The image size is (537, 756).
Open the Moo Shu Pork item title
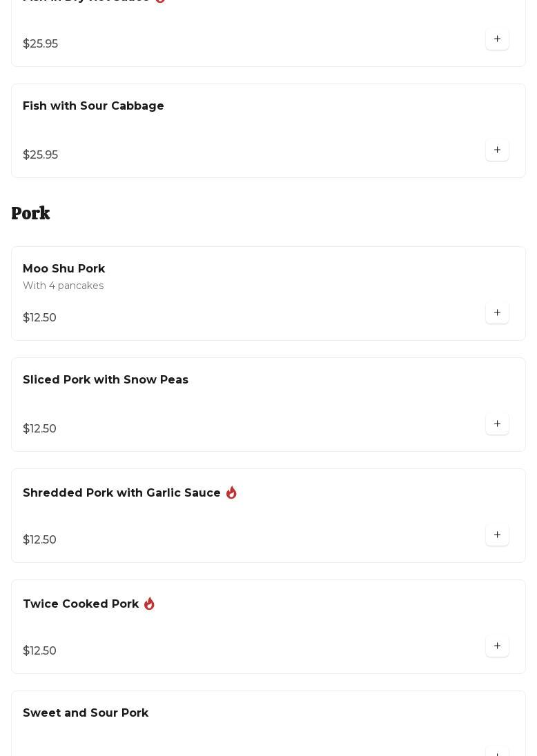click(x=64, y=269)
